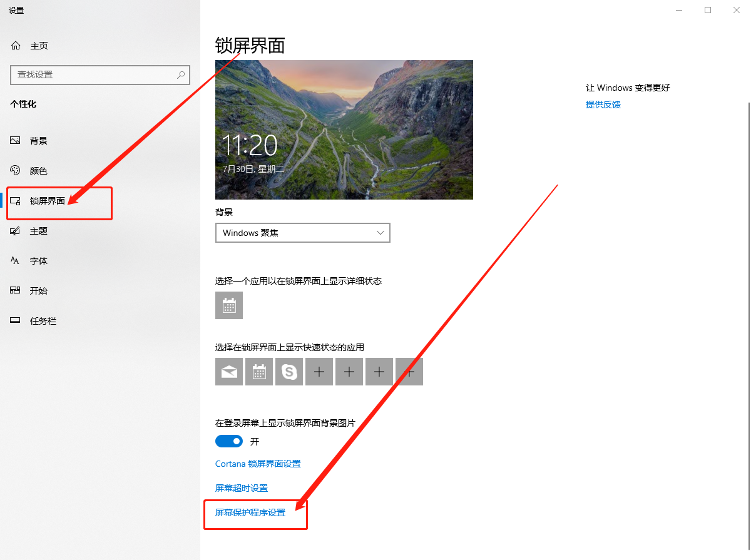Open the Windows 聚焦 background dropdown

[302, 232]
